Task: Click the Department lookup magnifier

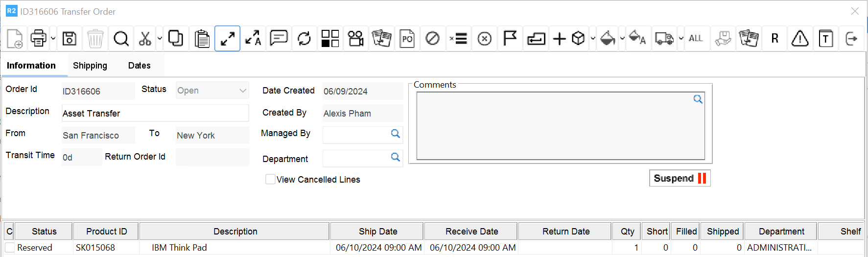Action: (x=396, y=157)
